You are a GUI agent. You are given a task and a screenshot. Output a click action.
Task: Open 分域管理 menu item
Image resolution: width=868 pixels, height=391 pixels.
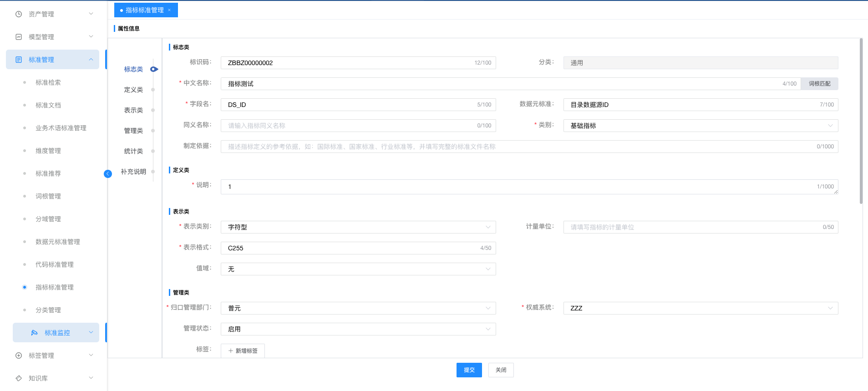[x=48, y=219]
